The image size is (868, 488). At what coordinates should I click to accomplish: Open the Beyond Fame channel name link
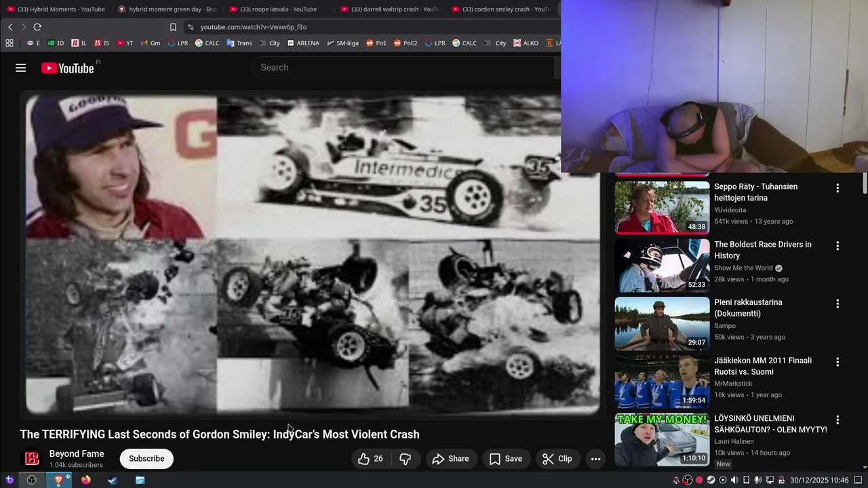[77, 453]
